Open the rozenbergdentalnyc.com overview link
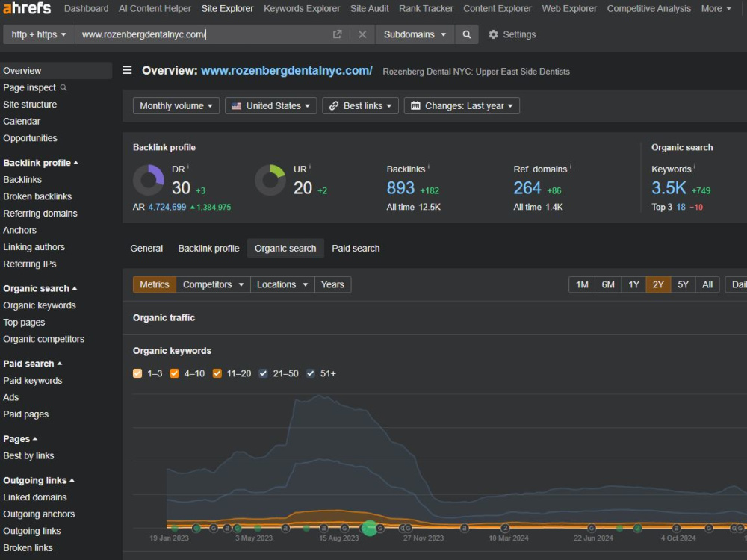 (287, 71)
